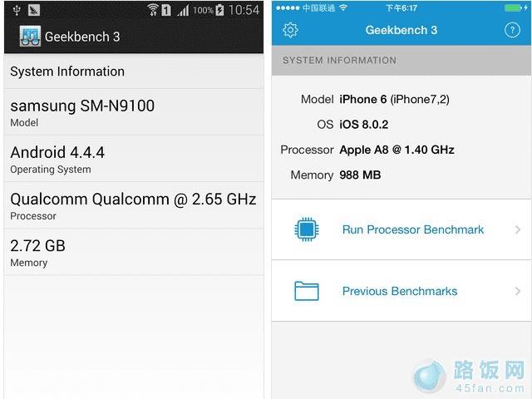Tap the iOS green battery indicator
The width and height of the screenshot is (532, 399).
pos(513,7)
